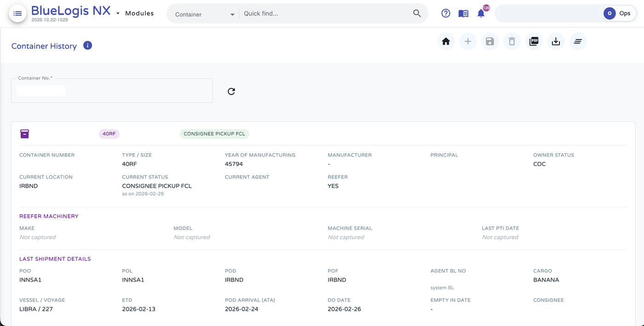Select the Container History page title
This screenshot has width=644, height=326.
pos(44,46)
